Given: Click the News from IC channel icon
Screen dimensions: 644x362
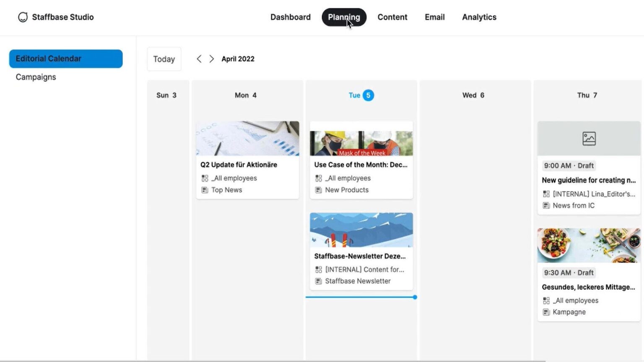Looking at the screenshot, I should 546,205.
